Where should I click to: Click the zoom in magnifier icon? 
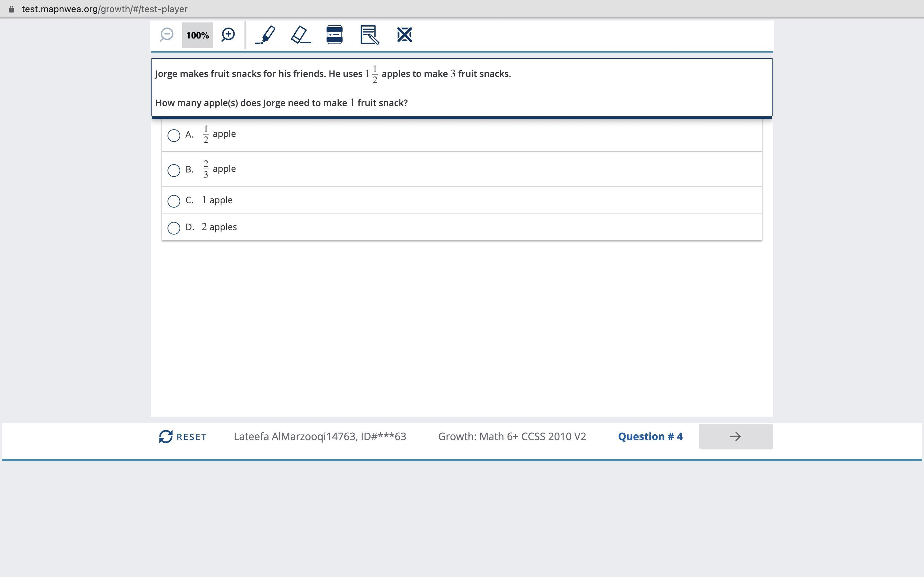(228, 35)
